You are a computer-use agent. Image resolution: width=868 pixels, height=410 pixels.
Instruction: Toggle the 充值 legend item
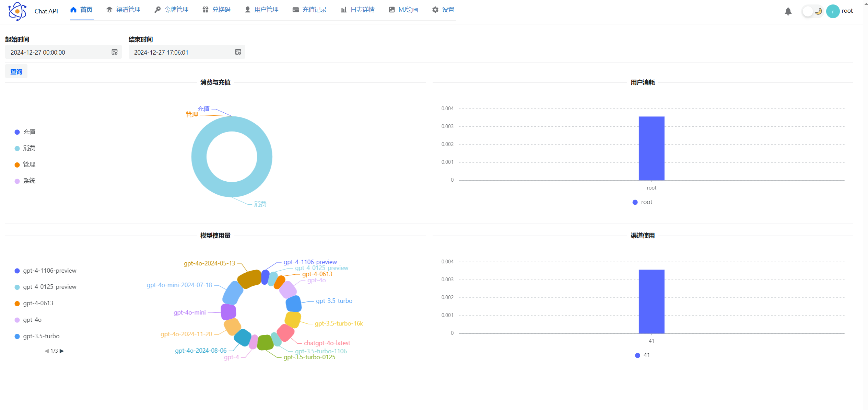click(25, 132)
